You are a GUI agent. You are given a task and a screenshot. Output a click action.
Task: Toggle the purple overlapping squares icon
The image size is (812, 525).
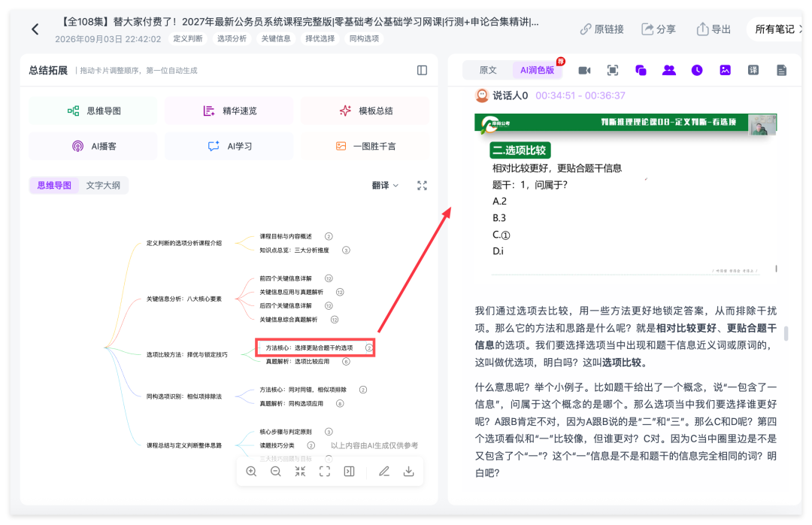(641, 71)
